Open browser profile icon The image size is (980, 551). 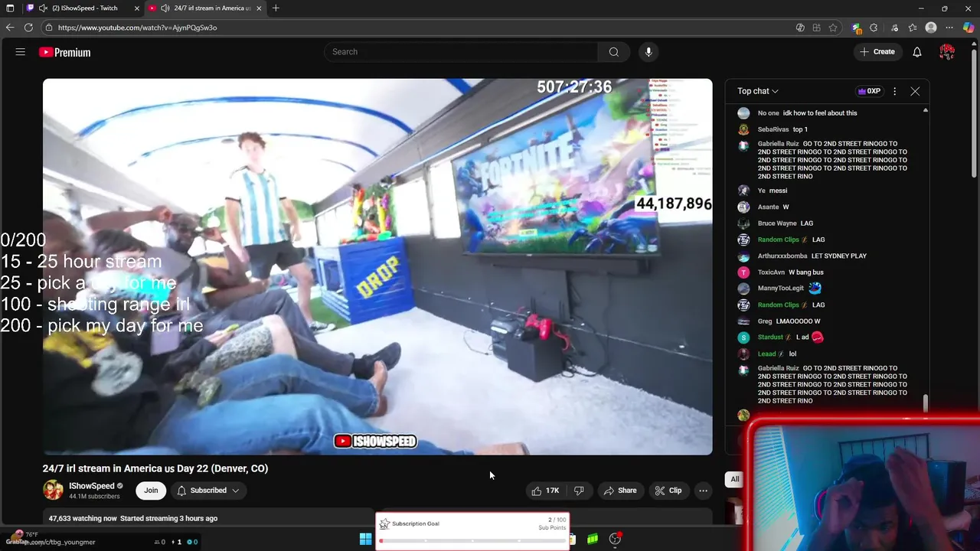click(x=931, y=28)
